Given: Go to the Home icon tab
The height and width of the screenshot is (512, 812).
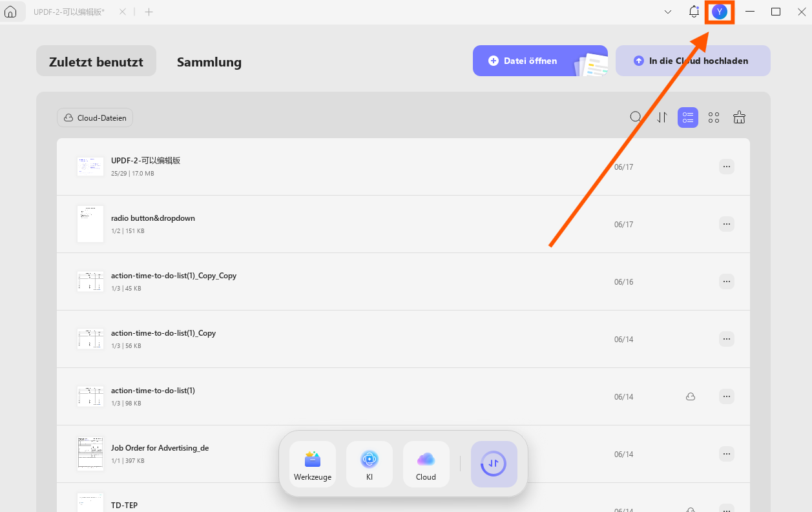Looking at the screenshot, I should click(x=10, y=12).
